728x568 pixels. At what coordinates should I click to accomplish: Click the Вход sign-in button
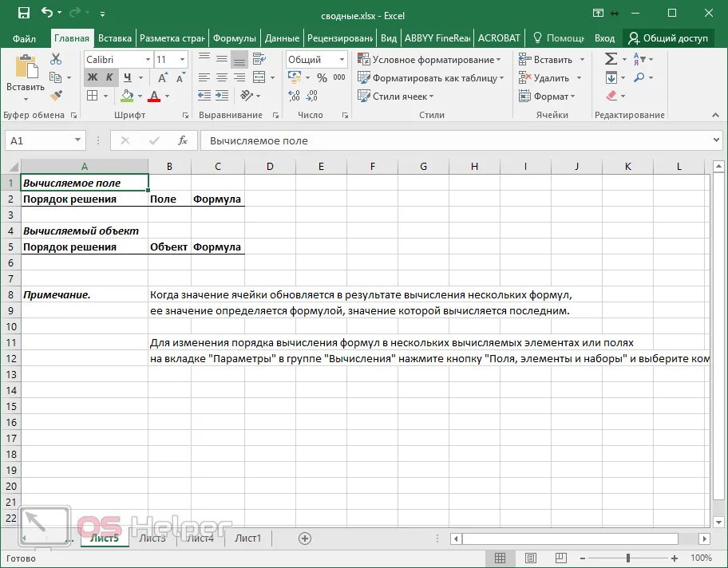click(x=604, y=38)
